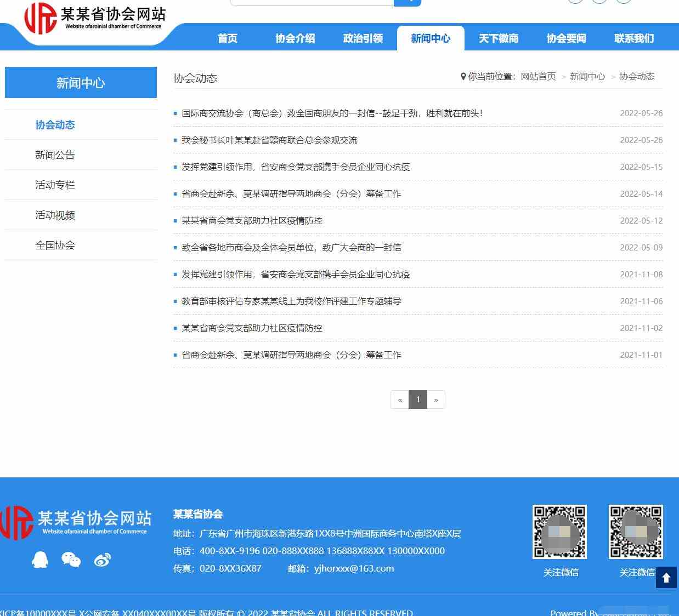The width and height of the screenshot is (679, 616).
Task: Click the red association logo in header
Action: click(x=41, y=18)
